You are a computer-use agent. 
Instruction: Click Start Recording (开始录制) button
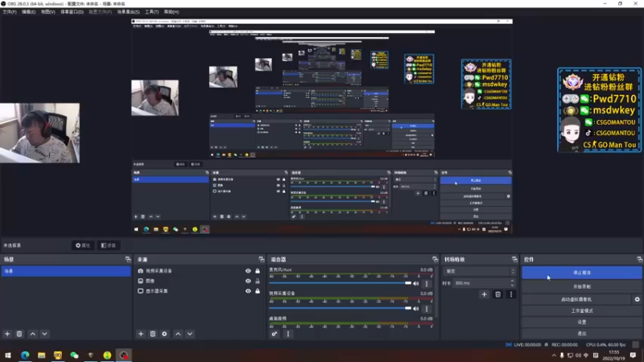581,286
